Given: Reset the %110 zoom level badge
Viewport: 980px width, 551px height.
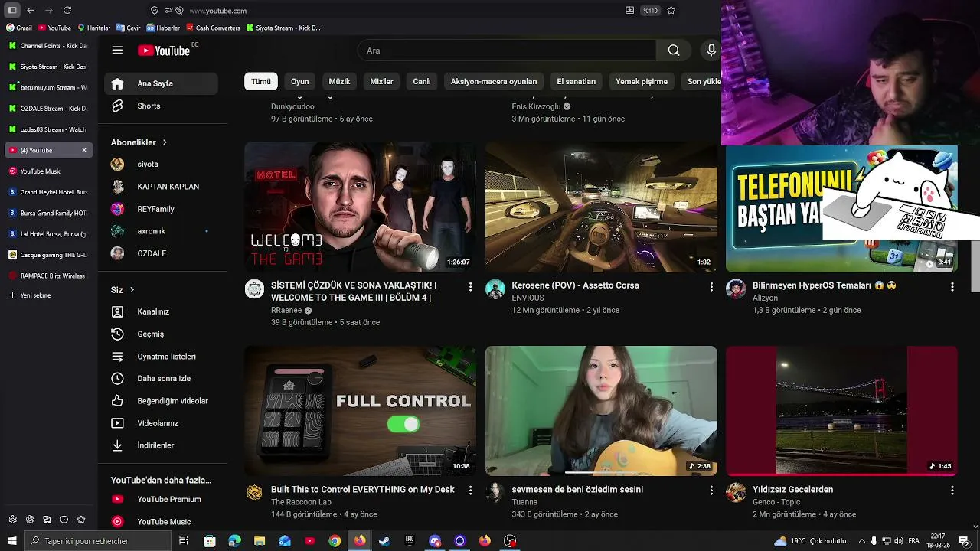Looking at the screenshot, I should (650, 11).
